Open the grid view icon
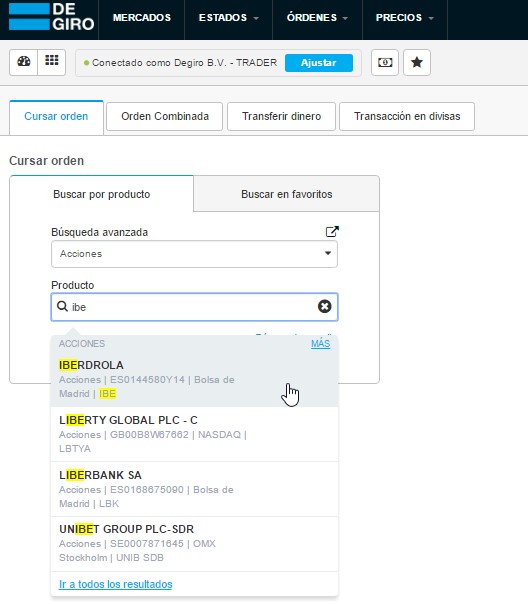Image resolution: width=528 pixels, height=604 pixels. click(52, 62)
